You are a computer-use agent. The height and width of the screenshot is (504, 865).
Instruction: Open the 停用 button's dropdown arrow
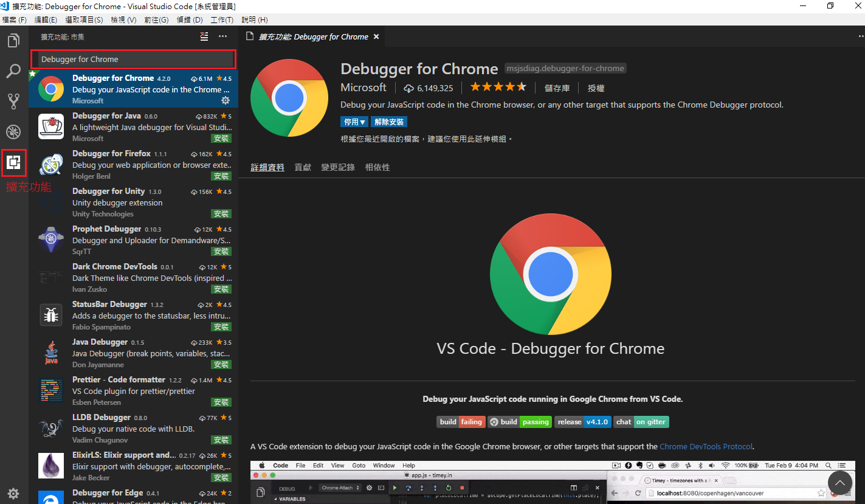point(362,122)
